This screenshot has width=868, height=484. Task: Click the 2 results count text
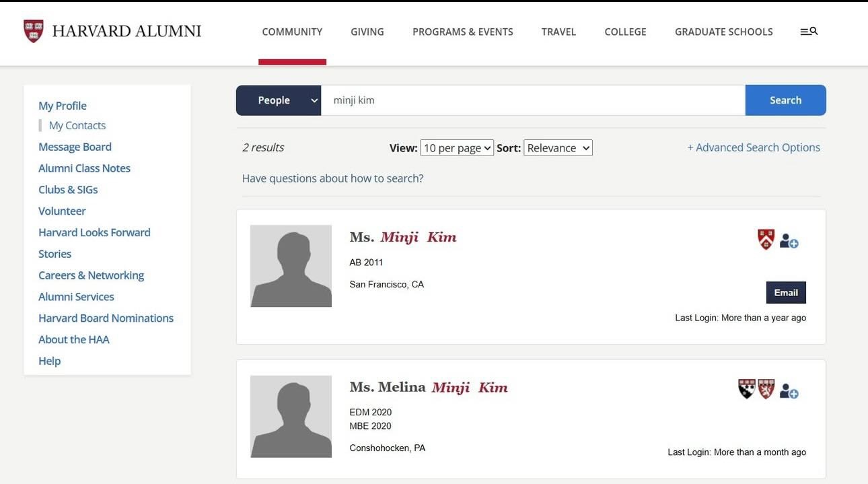(x=263, y=147)
